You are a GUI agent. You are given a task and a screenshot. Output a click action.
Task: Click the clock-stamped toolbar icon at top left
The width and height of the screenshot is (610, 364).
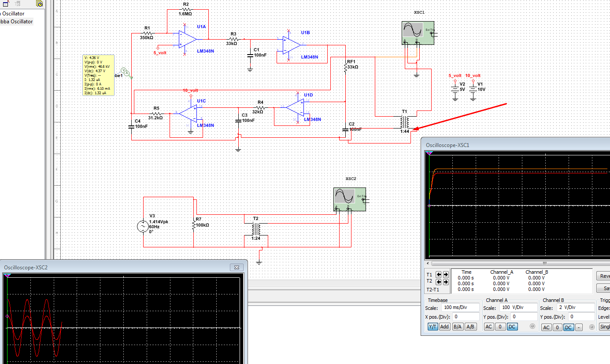coord(39,4)
